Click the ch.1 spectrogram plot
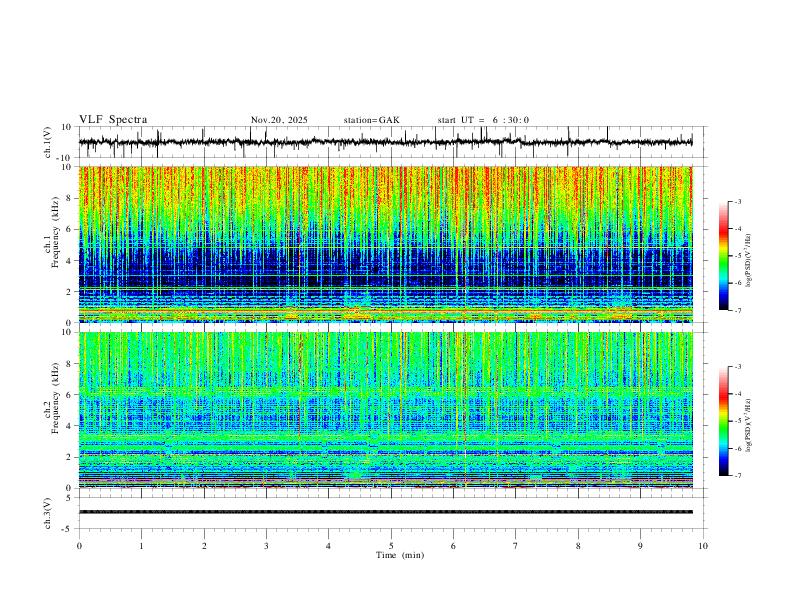This screenshot has width=792, height=612. [386, 244]
